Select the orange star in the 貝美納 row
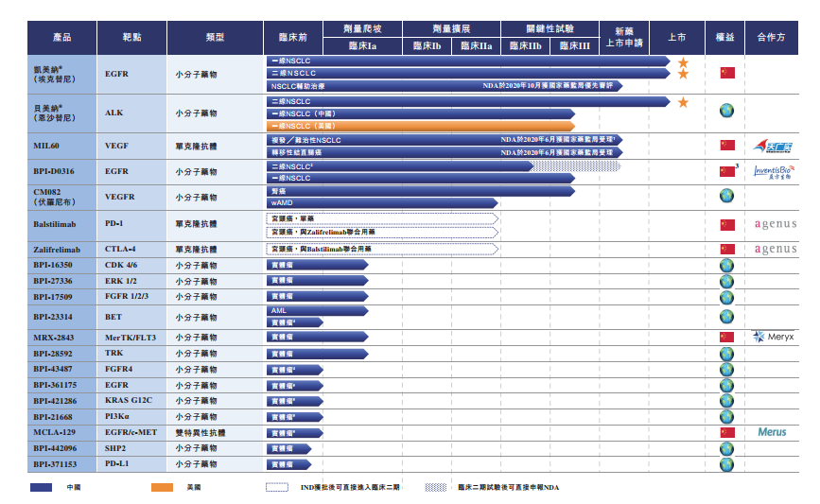820x504 pixels. pos(683,101)
